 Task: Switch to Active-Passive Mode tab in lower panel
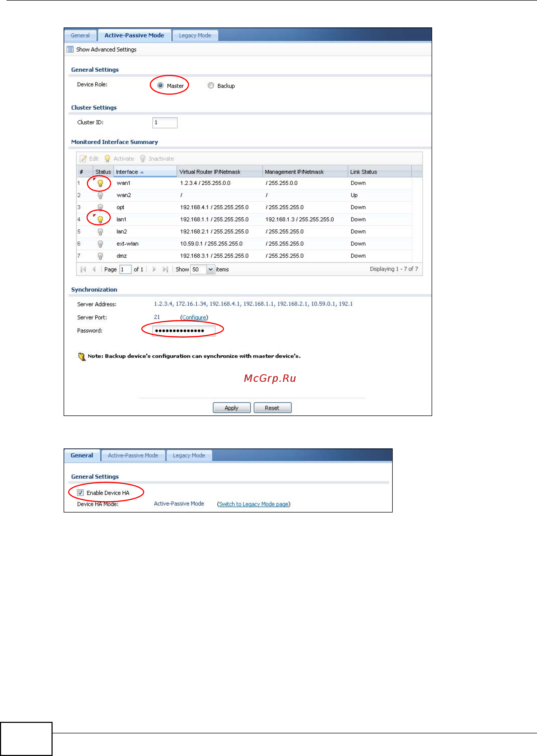[133, 455]
